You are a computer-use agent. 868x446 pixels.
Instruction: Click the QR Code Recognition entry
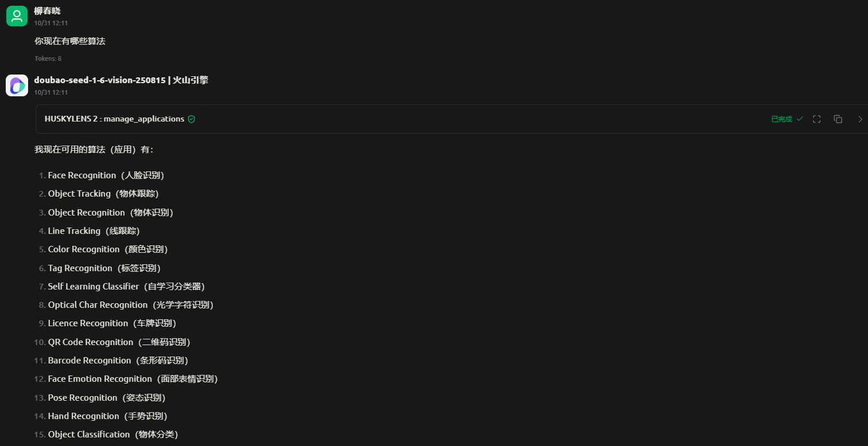coord(119,342)
